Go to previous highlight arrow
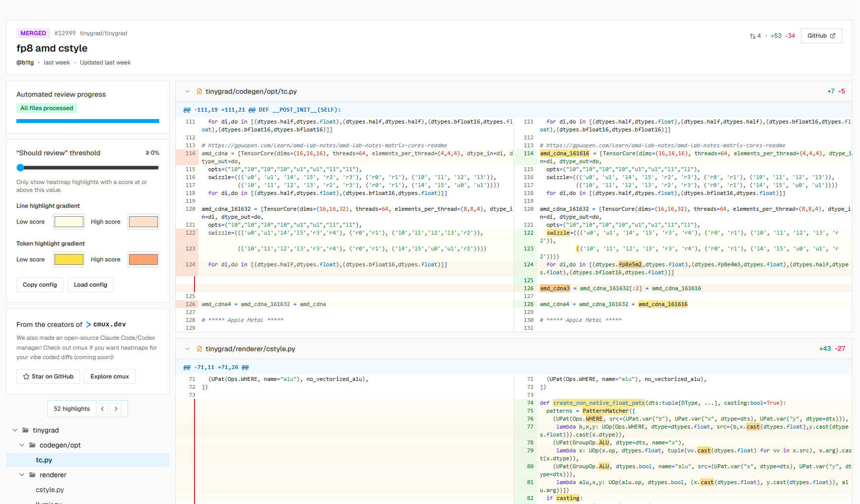This screenshot has width=860, height=504. coord(102,409)
